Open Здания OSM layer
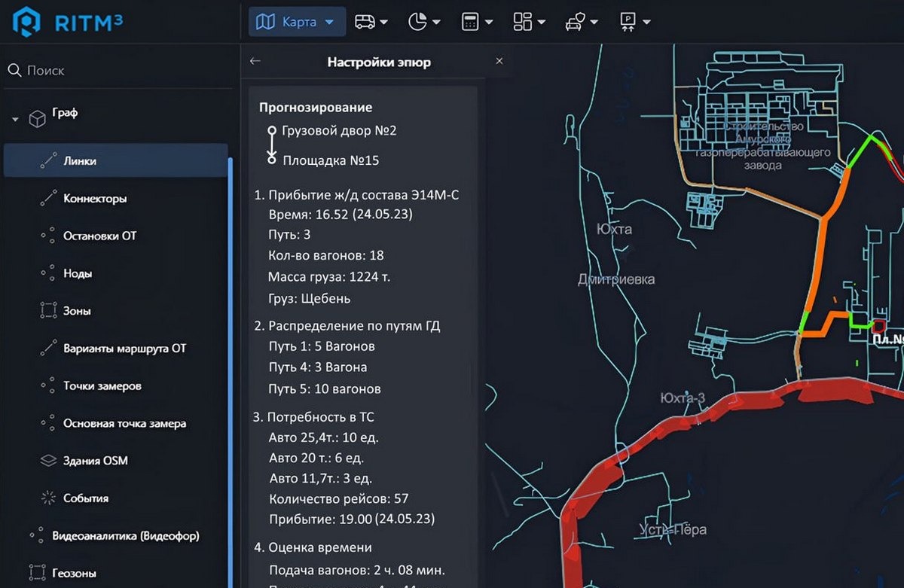 pyautogui.click(x=95, y=461)
